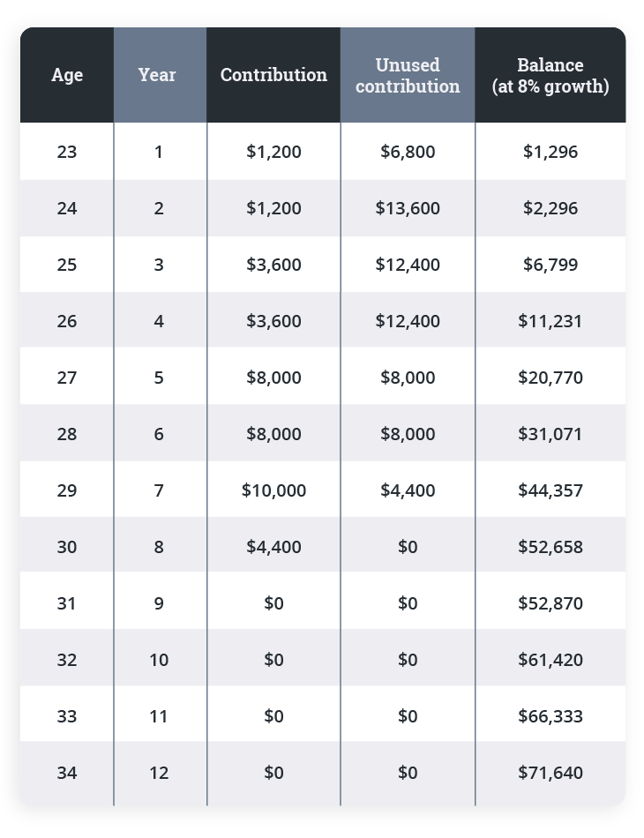Select the Balance (at 8% growth) header

[550, 76]
